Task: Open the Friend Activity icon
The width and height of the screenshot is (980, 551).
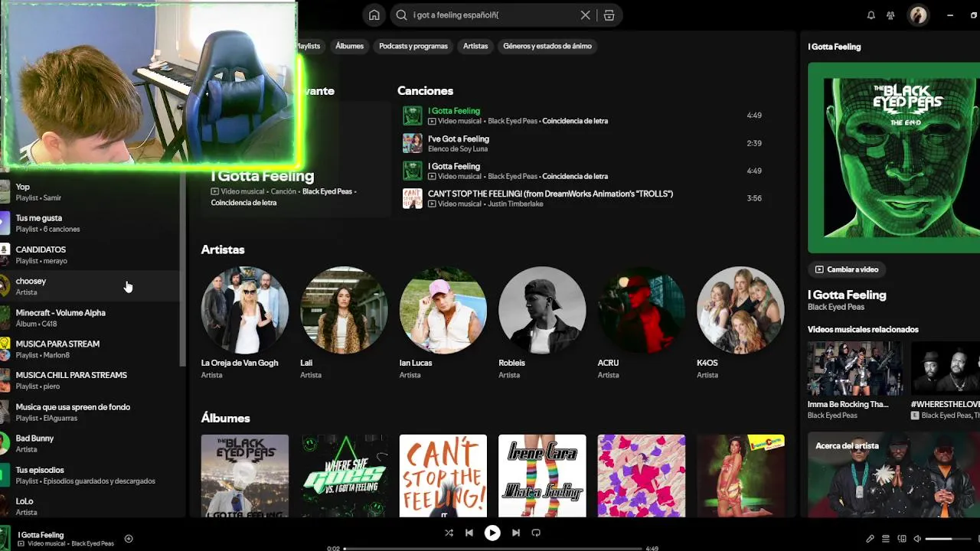Action: pos(890,15)
